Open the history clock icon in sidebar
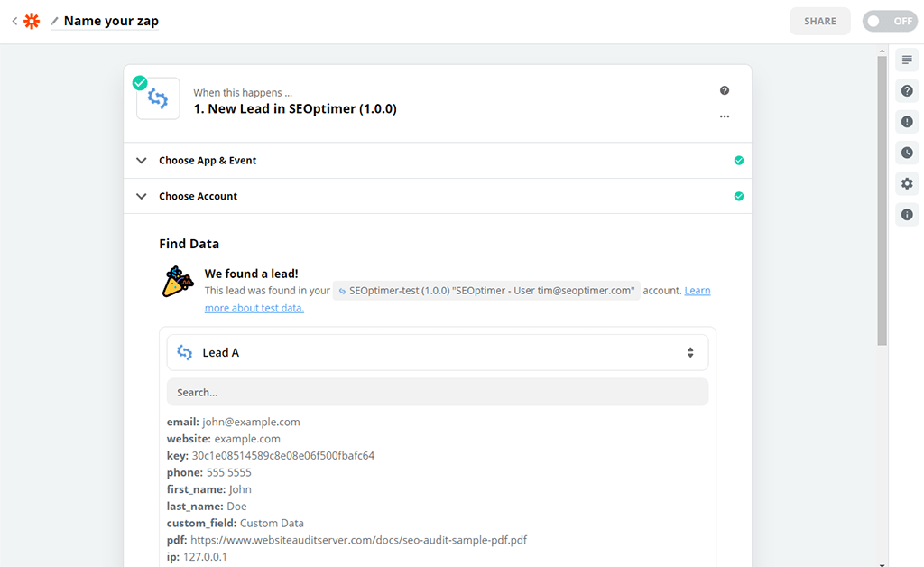924x567 pixels. click(907, 153)
